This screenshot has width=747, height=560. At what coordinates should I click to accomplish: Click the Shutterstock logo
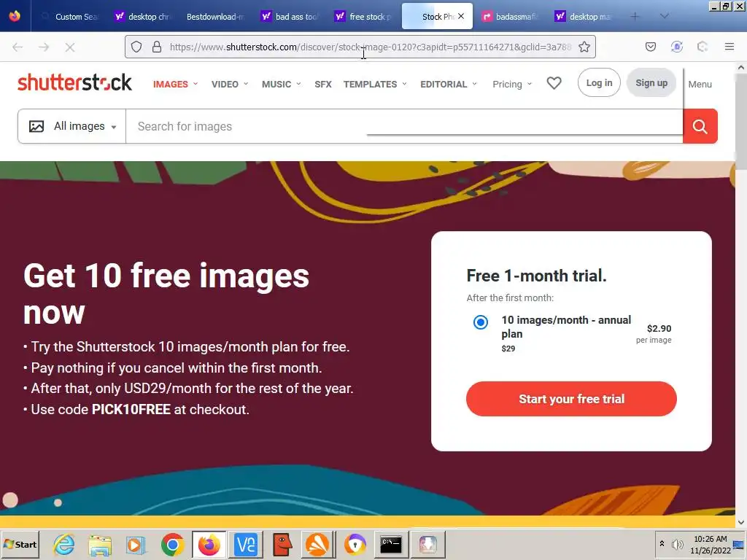pos(75,82)
